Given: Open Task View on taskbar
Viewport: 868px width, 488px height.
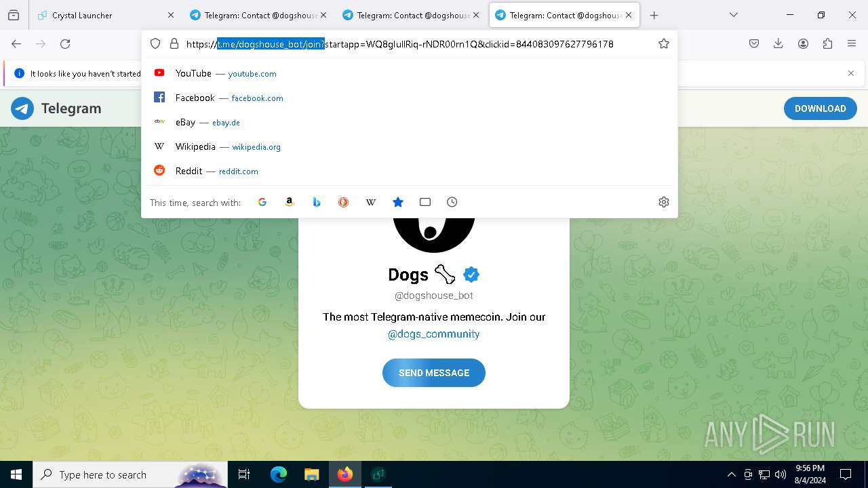Looking at the screenshot, I should pos(244,474).
